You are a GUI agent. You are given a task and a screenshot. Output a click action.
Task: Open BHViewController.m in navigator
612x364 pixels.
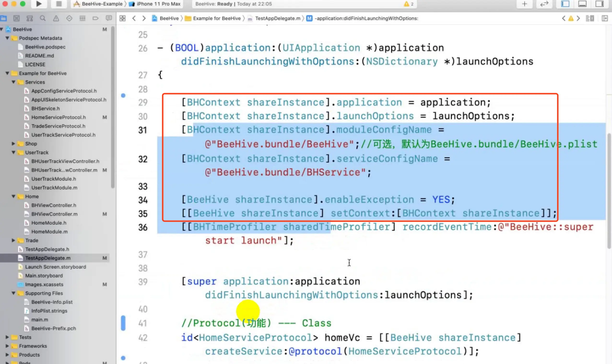(54, 214)
